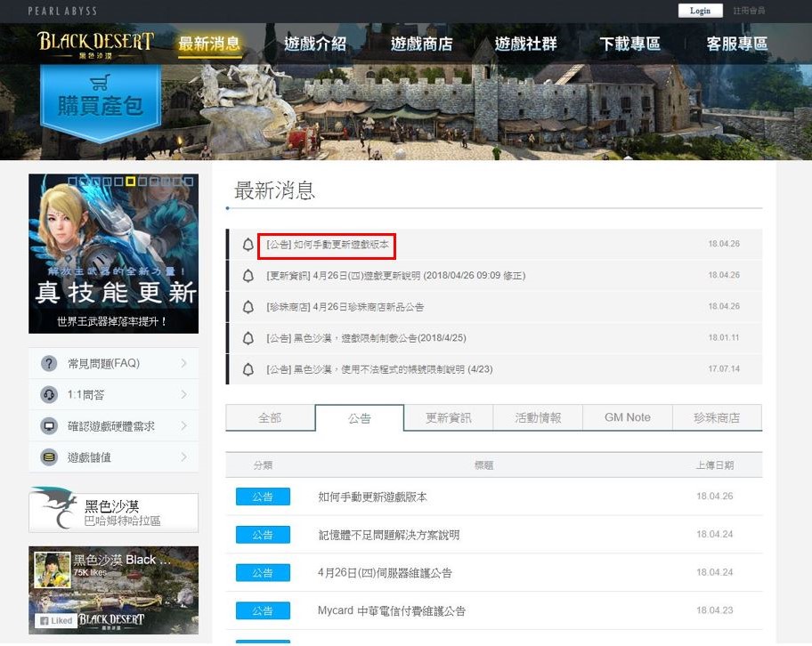Open the 客服專區 navigation menu
This screenshot has width=812, height=646.
[x=736, y=44]
